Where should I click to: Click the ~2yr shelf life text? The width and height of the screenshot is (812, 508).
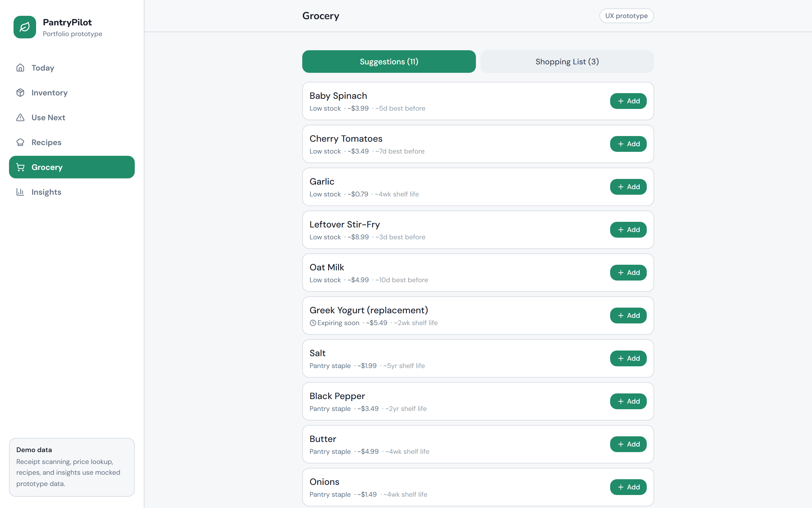tap(406, 409)
